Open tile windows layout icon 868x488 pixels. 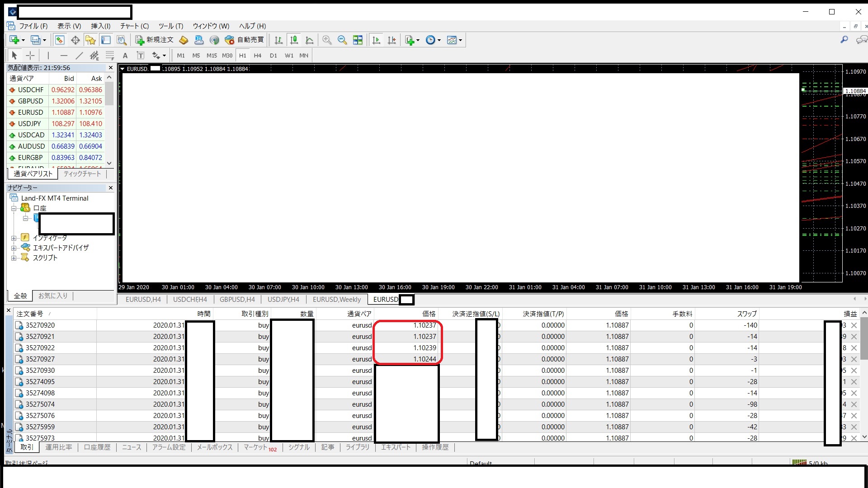click(358, 40)
